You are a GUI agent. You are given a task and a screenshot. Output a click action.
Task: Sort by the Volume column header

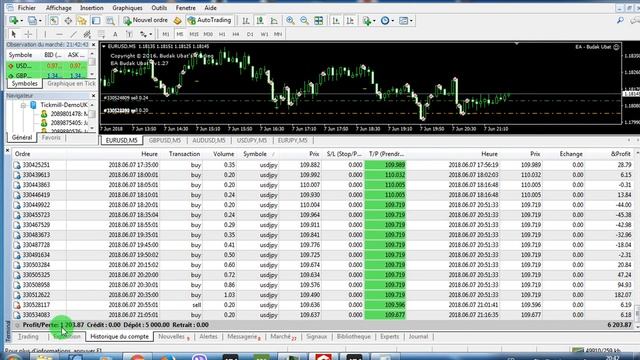pyautogui.click(x=223, y=154)
